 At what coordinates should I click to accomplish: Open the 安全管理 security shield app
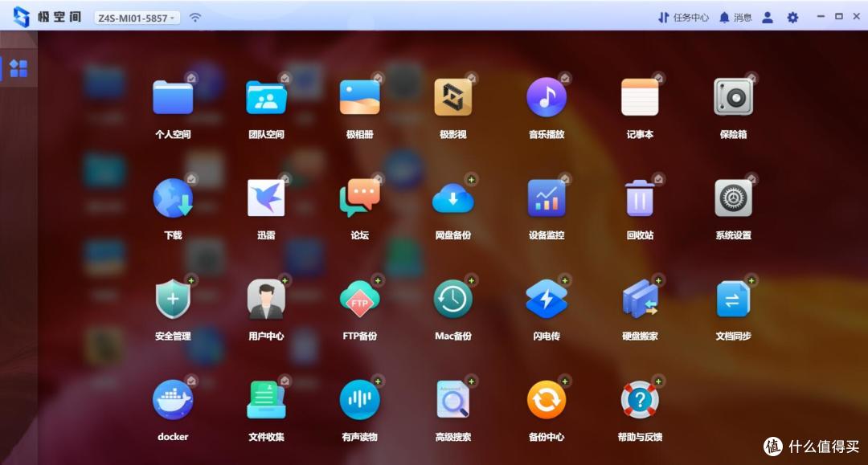[173, 299]
